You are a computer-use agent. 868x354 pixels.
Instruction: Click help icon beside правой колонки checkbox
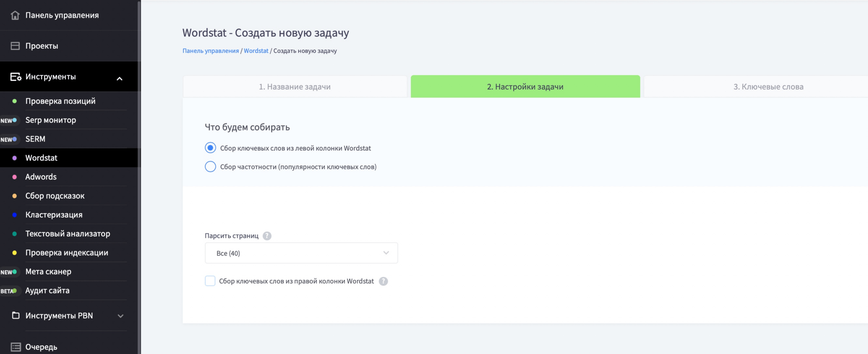coord(383,281)
